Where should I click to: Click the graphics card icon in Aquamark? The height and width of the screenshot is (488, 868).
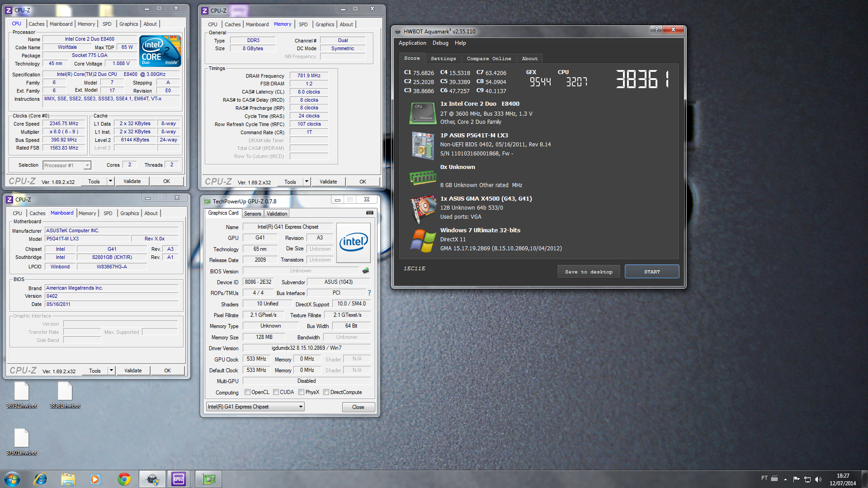tap(422, 209)
